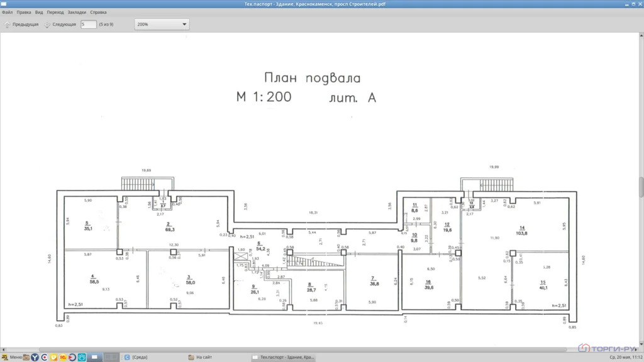The image size is (644, 362).
Task: Open the Переход menu
Action: tap(55, 13)
